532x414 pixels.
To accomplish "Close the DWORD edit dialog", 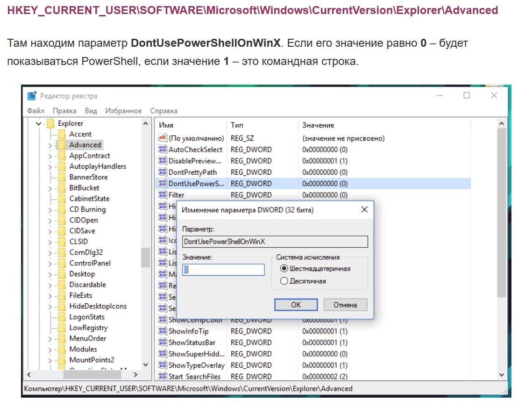I will tap(364, 209).
